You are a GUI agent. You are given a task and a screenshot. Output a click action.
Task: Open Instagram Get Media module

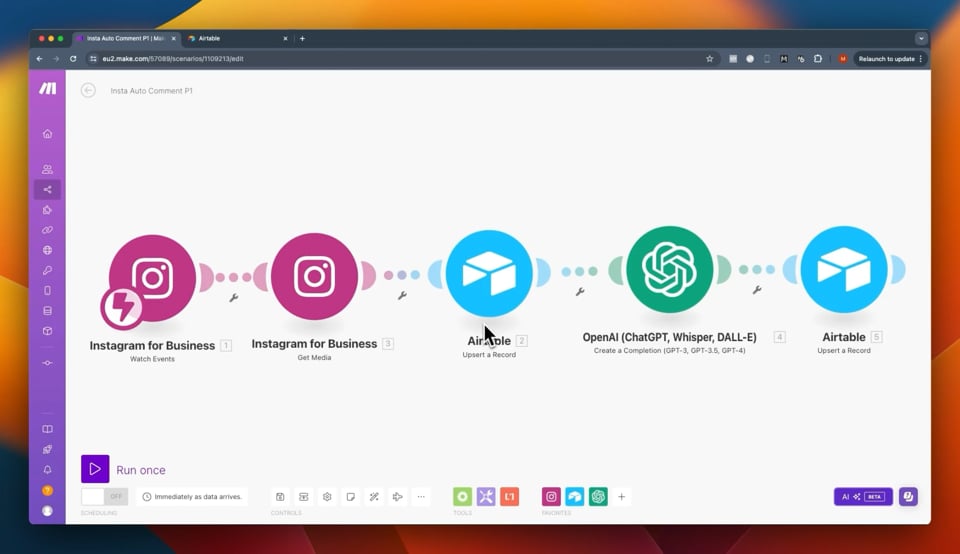(x=314, y=276)
